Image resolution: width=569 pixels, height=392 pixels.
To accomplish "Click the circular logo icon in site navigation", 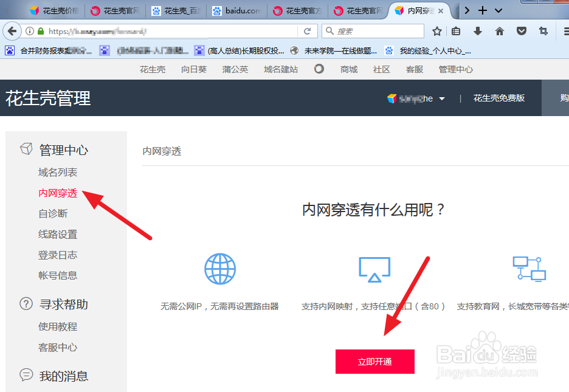I will tap(319, 69).
